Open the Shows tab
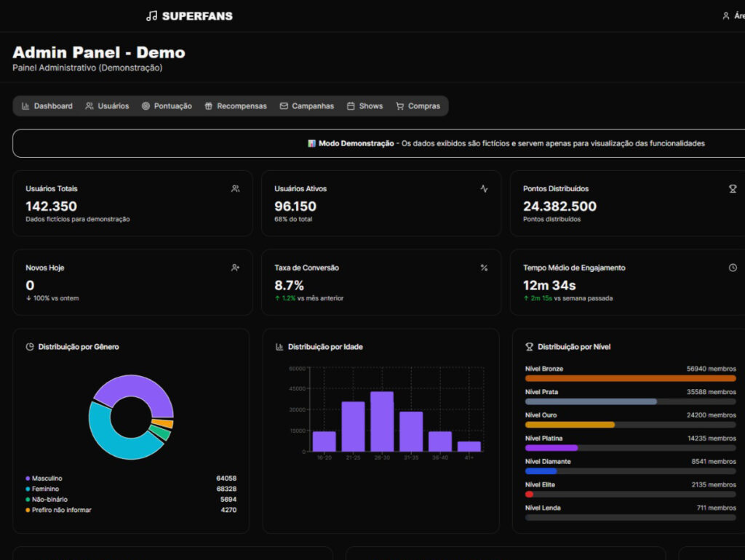 click(365, 106)
